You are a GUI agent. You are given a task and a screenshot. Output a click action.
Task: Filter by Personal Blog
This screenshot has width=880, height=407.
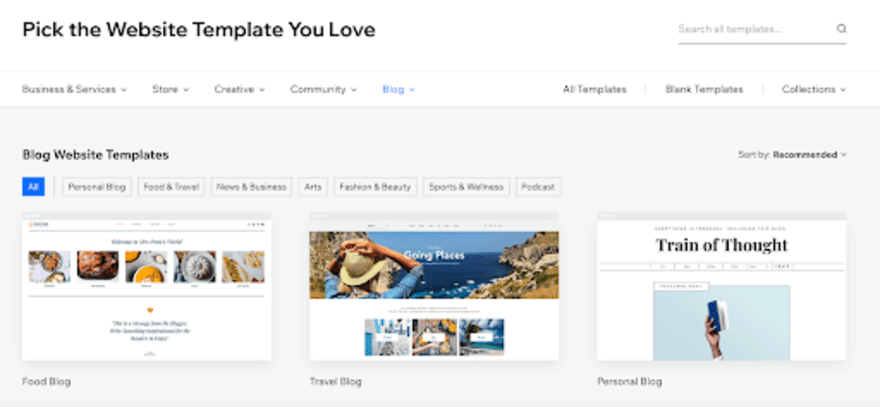click(x=97, y=187)
